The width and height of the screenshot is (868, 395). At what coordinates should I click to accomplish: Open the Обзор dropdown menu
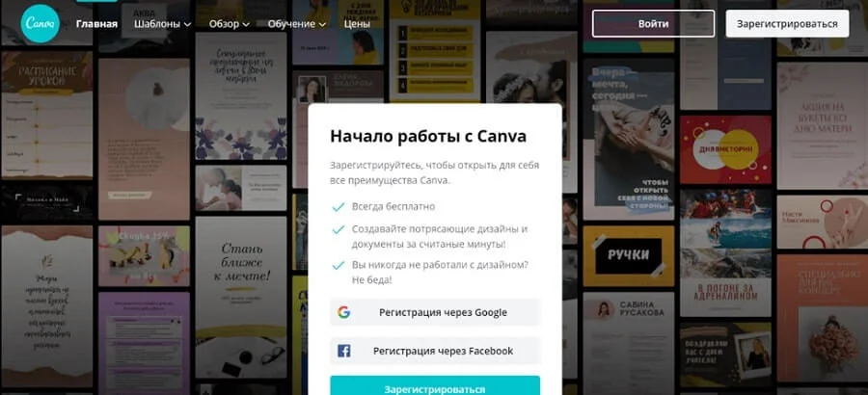pos(230,24)
